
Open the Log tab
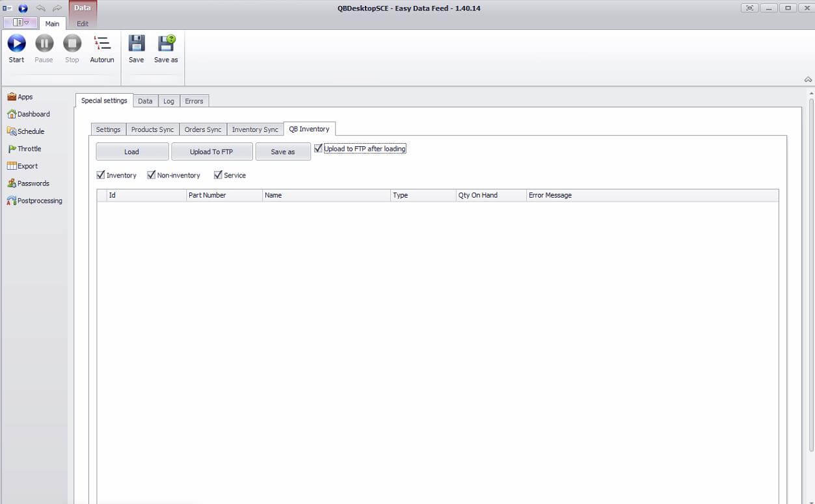pyautogui.click(x=168, y=101)
